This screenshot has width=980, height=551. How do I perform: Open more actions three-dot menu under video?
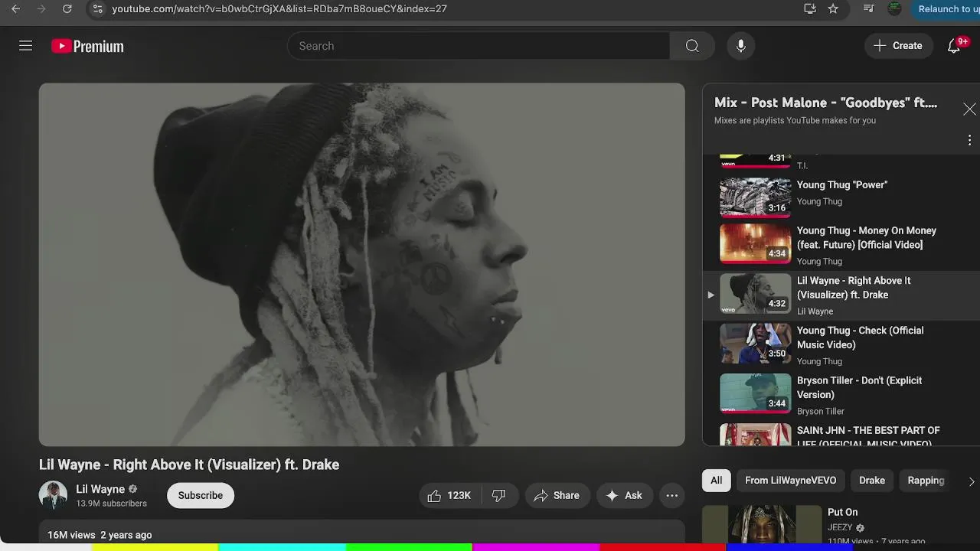[671, 495]
